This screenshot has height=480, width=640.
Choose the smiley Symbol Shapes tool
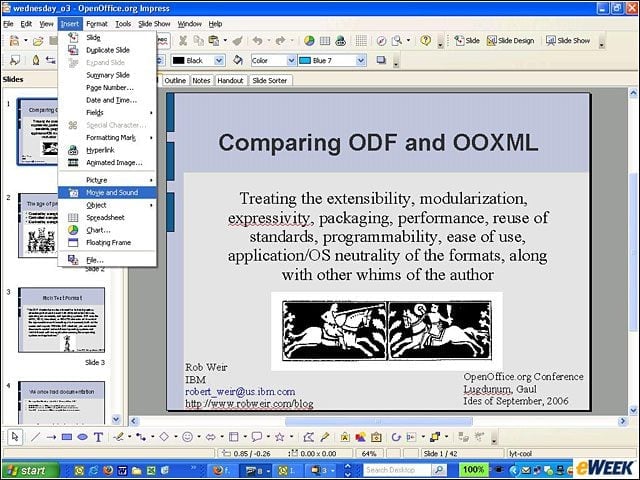click(187, 437)
